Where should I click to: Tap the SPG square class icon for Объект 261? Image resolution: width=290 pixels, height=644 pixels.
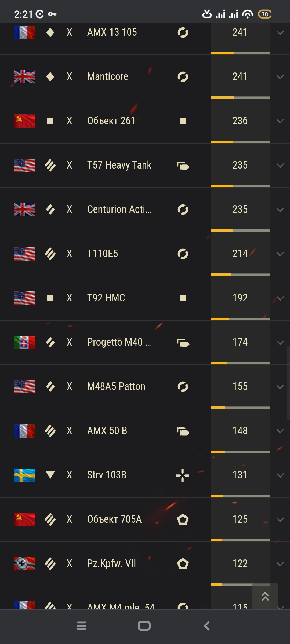(50, 121)
